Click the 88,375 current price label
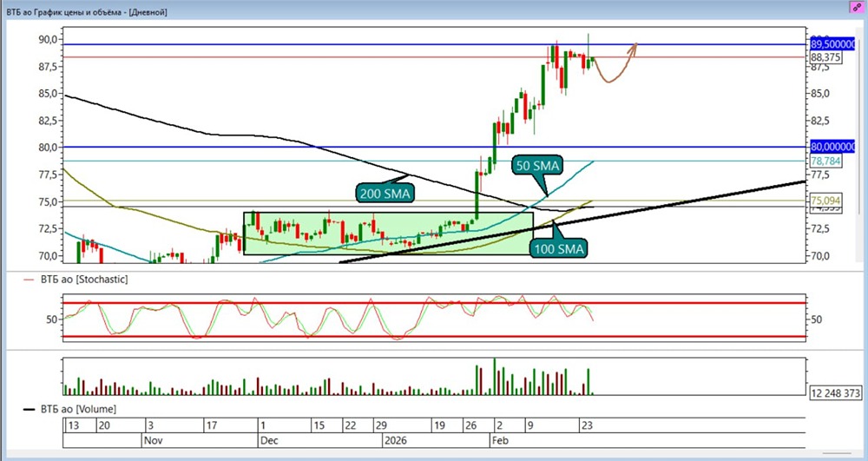This screenshot has height=461, width=868. [x=825, y=57]
